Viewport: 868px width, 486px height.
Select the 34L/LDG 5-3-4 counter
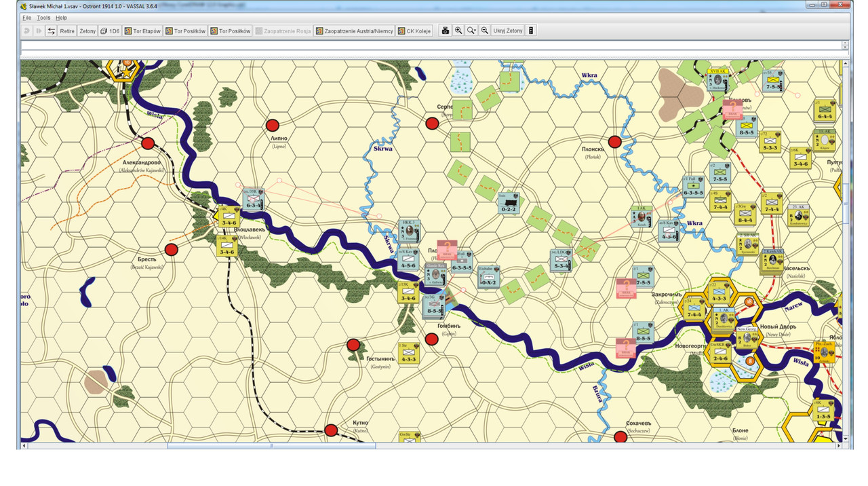[561, 260]
